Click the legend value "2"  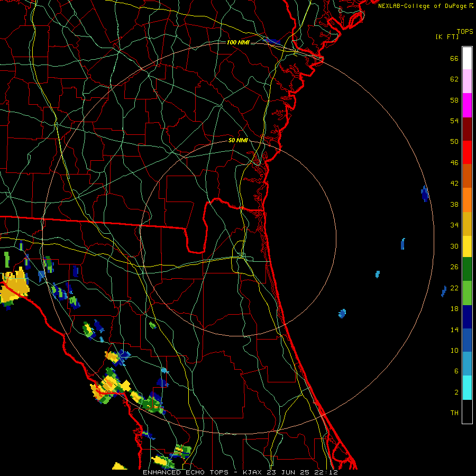pos(456,392)
